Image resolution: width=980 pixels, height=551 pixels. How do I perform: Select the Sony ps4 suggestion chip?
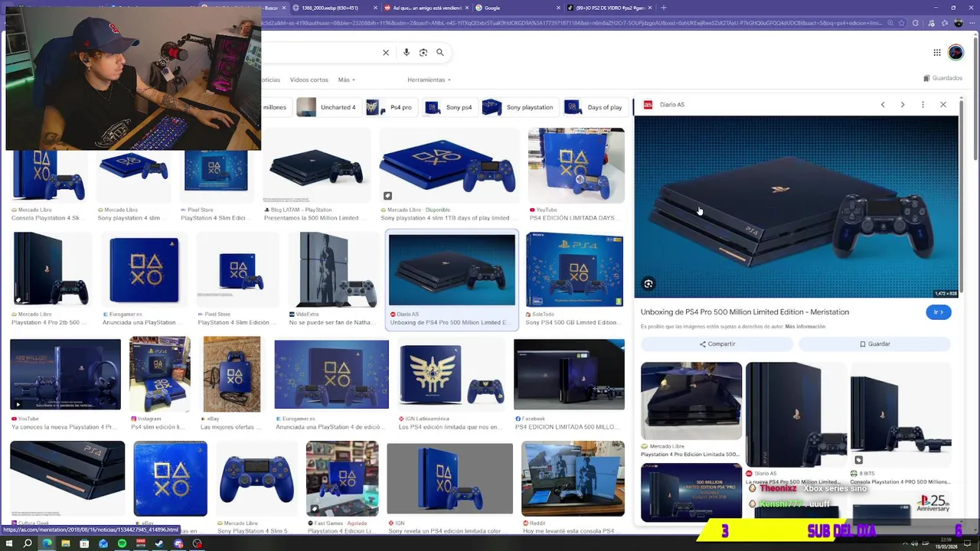449,107
